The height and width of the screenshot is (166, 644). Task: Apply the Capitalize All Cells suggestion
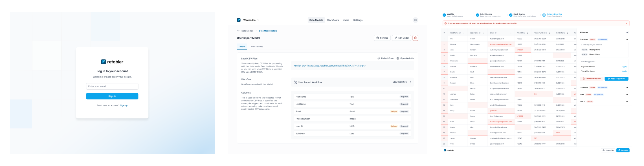625,67
